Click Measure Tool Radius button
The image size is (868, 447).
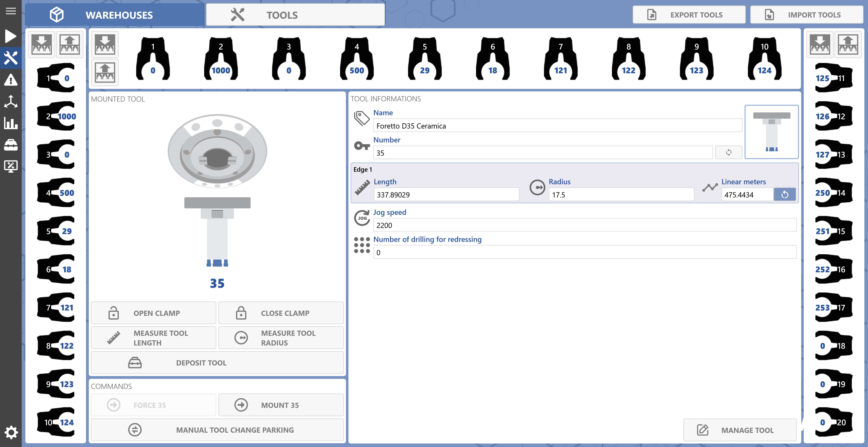281,338
